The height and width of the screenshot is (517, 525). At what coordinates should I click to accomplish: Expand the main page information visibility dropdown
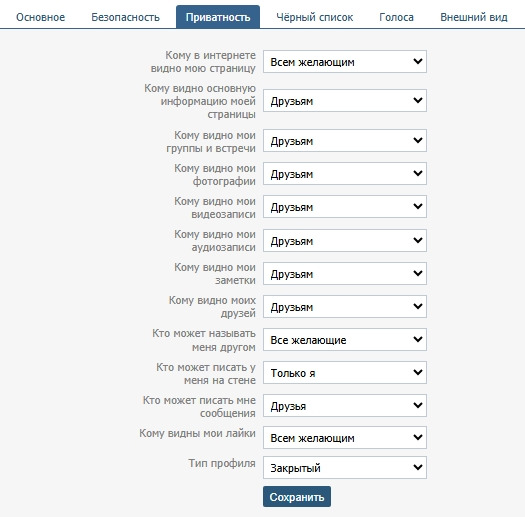(345, 100)
